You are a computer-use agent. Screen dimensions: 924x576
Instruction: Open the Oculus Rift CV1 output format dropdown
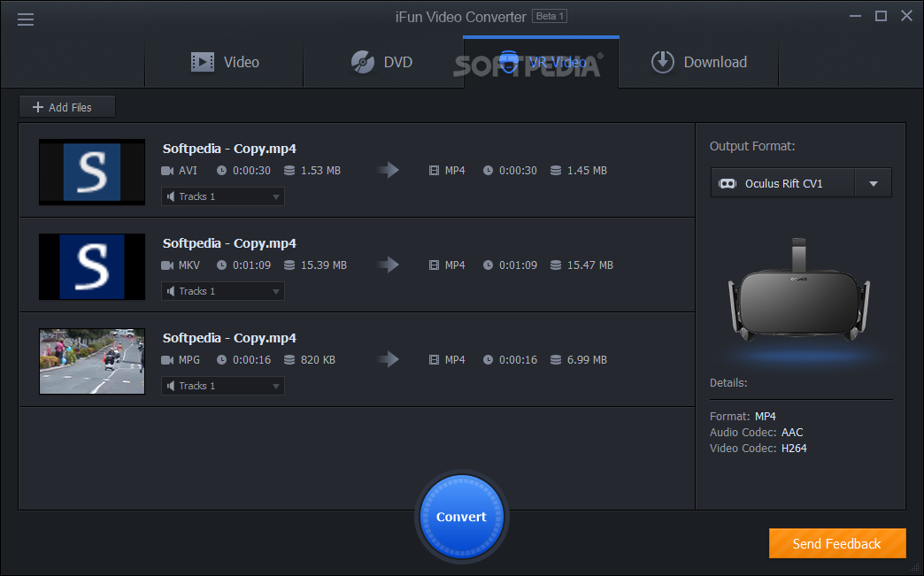tap(801, 183)
